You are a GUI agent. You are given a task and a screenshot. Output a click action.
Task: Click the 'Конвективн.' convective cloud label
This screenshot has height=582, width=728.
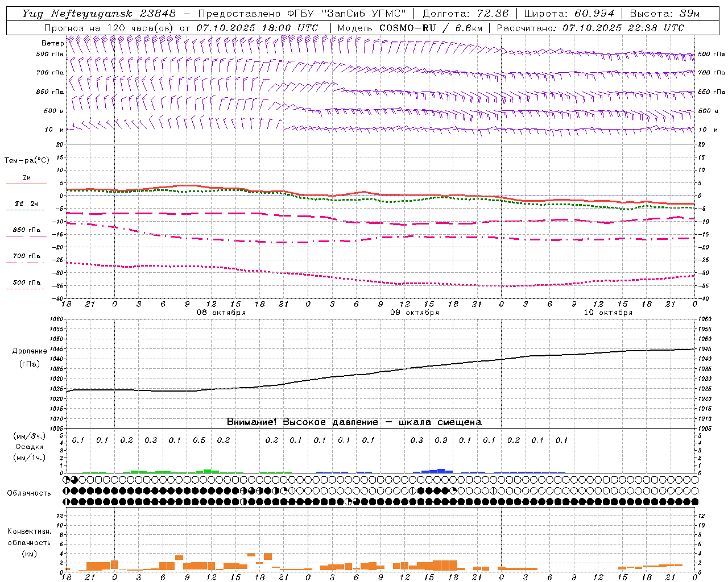pyautogui.click(x=29, y=531)
